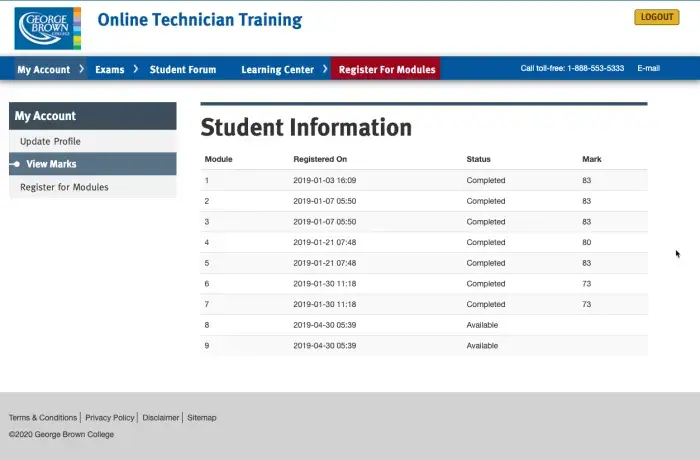Click the Student Information heading

pos(306,127)
